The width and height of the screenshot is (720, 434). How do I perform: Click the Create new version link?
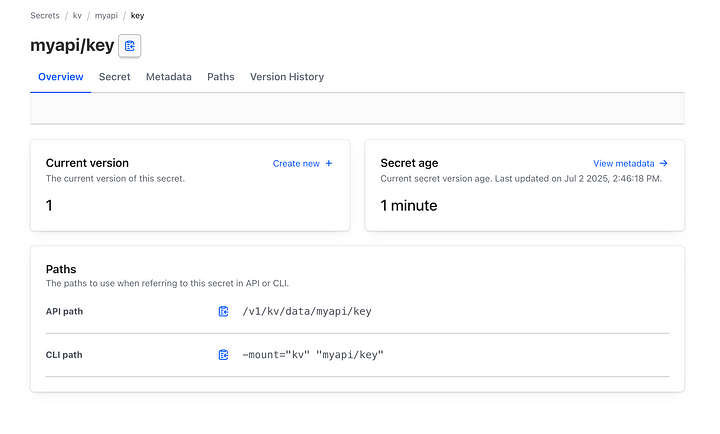302,163
